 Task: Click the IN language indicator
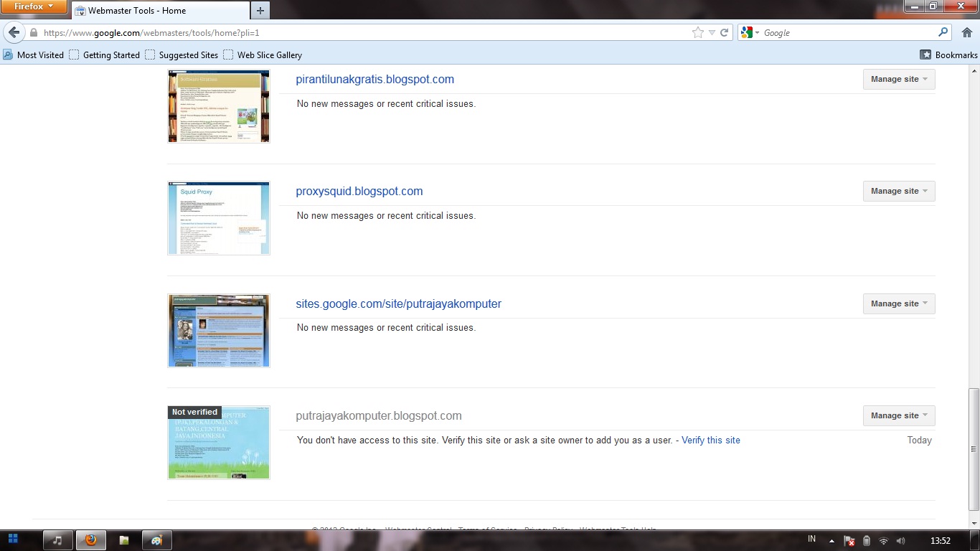(811, 540)
